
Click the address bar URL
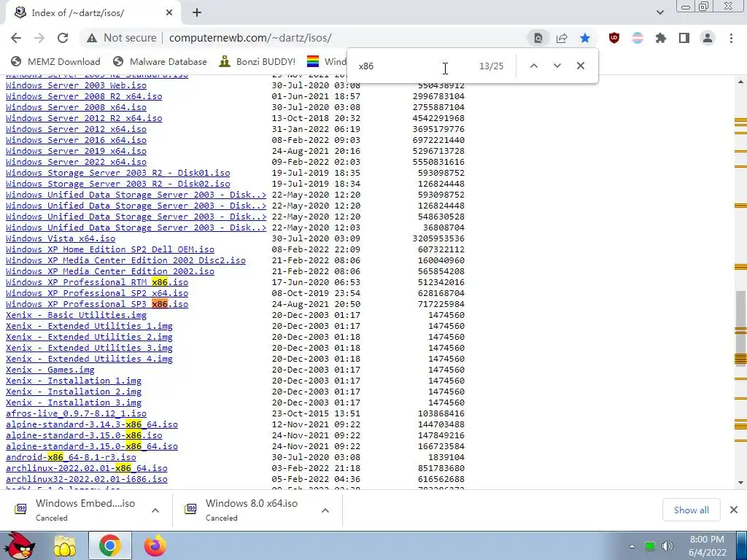(250, 38)
